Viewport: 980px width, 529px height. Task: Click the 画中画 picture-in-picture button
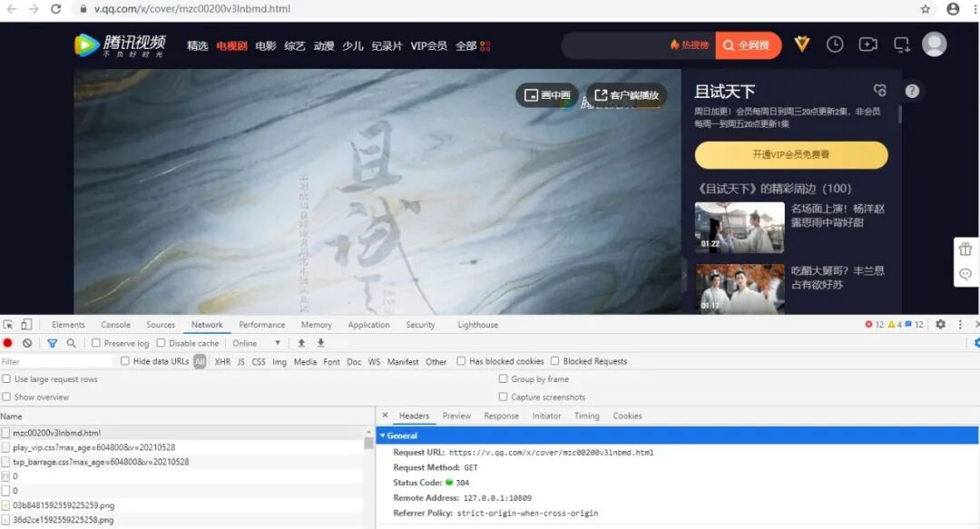point(547,95)
